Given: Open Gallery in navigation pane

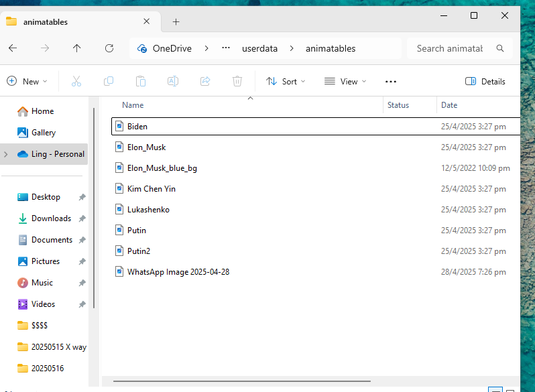Looking at the screenshot, I should coord(45,133).
